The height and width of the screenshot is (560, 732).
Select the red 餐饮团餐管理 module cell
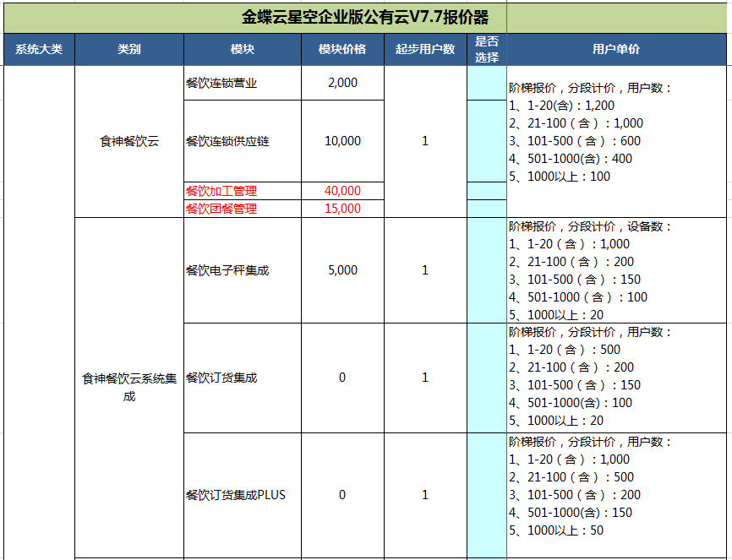pyautogui.click(x=242, y=209)
